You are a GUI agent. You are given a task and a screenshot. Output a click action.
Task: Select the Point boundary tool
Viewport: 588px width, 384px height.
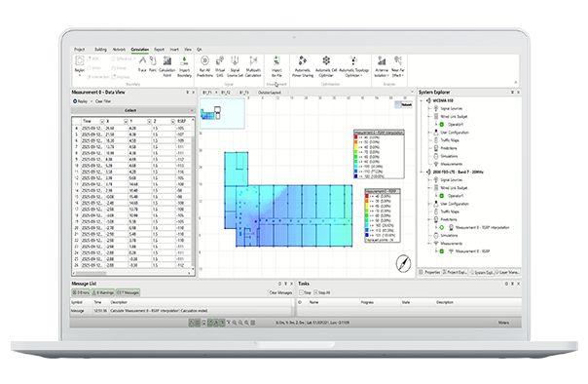pos(153,63)
